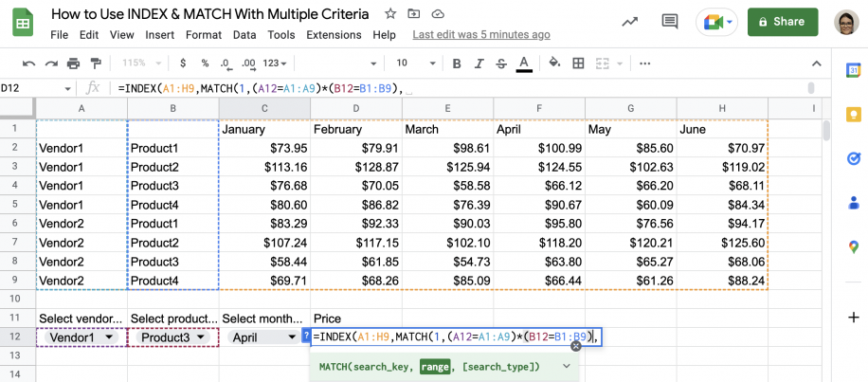Get add-ons with plus icon
This screenshot has height=382, width=868.
tap(853, 318)
